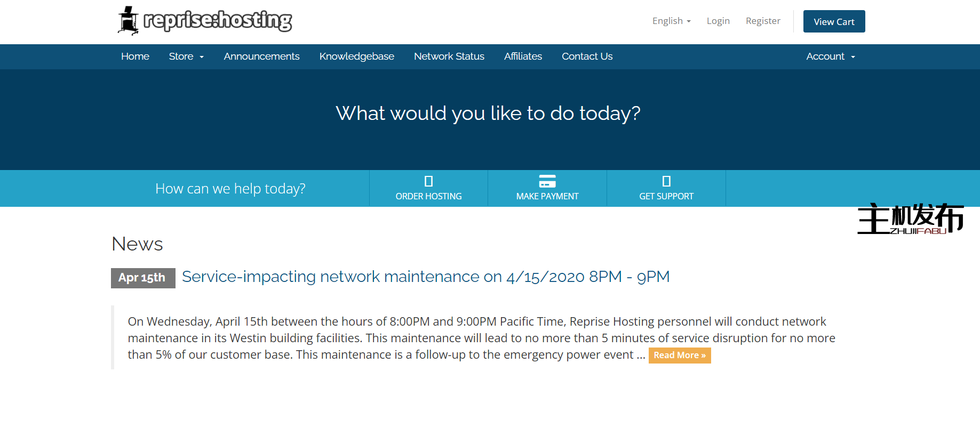Expand the Store menu
Screen dimensions: 980x436
coord(186,56)
